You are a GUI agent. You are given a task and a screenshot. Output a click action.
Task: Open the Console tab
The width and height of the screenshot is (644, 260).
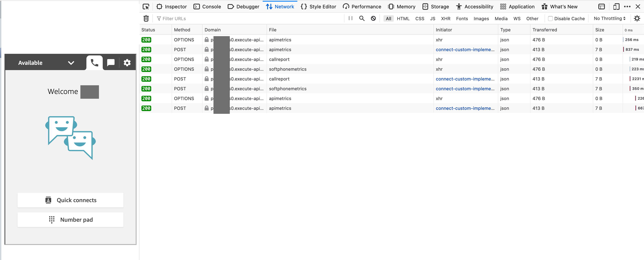click(207, 7)
